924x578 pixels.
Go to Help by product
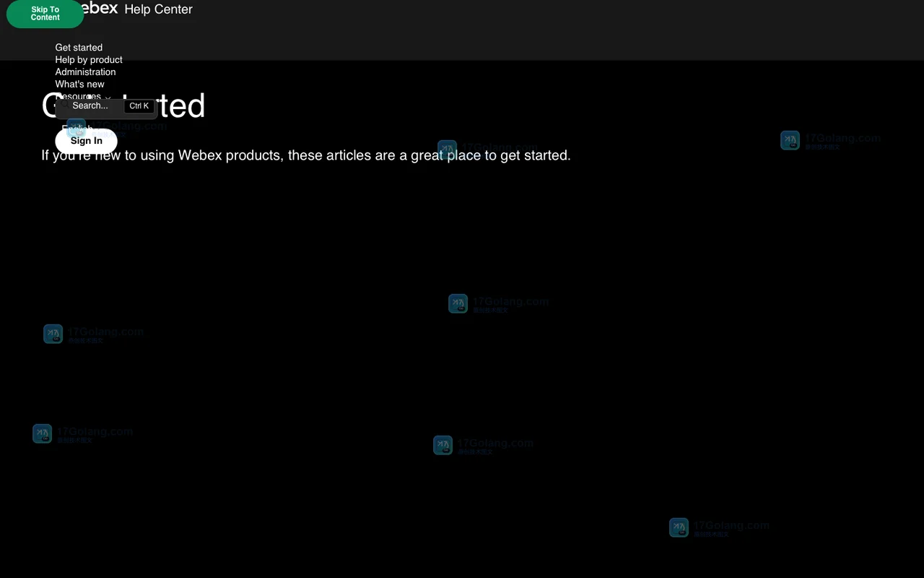click(x=89, y=60)
